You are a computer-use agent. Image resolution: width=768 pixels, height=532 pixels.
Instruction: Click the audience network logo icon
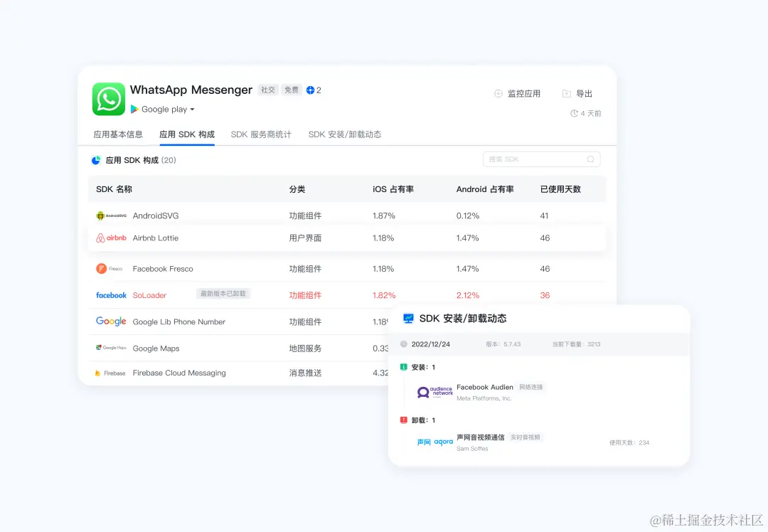click(435, 392)
